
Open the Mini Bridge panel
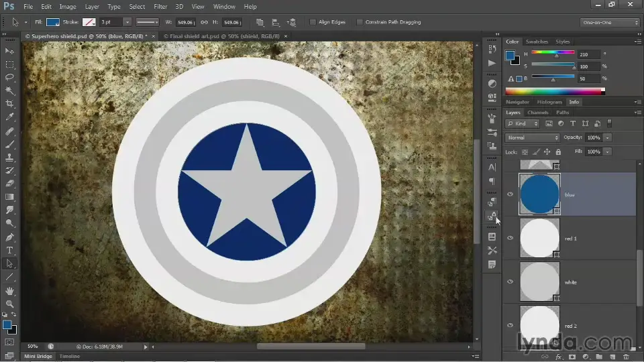38,356
